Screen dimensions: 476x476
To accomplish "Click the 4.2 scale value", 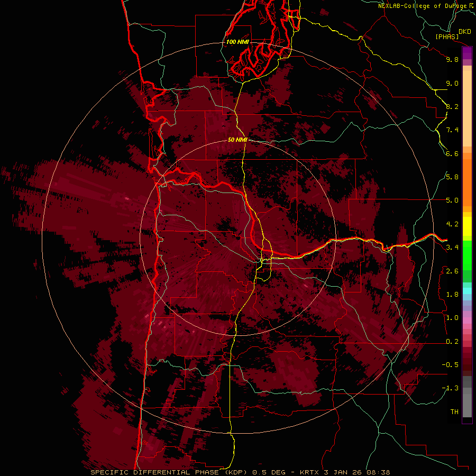I will point(452,224).
